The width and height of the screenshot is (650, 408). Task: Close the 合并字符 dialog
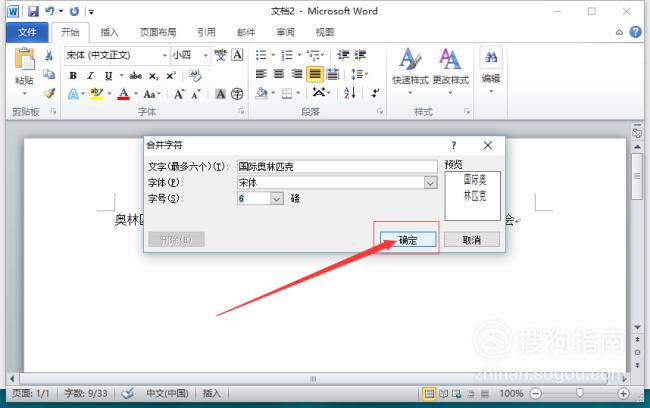pos(488,145)
